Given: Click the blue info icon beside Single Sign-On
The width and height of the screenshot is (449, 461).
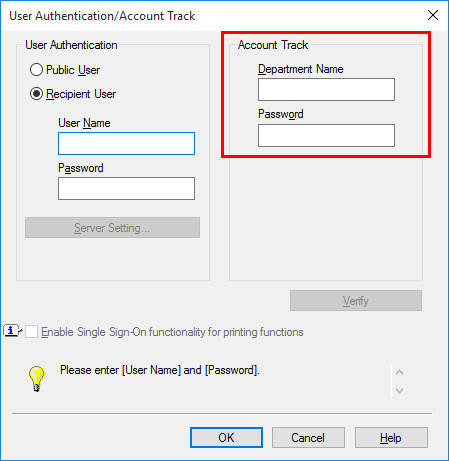Looking at the screenshot, I should (x=12, y=331).
